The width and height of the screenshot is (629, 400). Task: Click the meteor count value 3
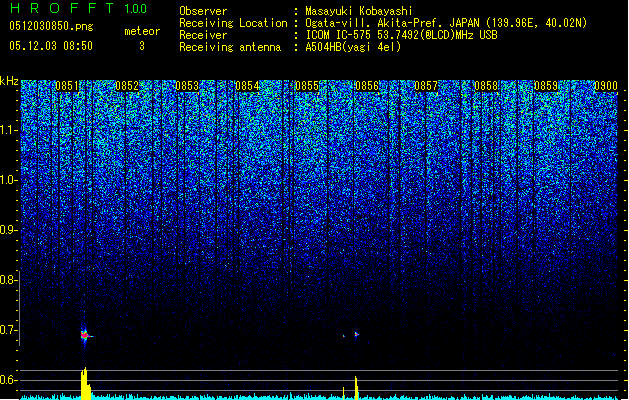(x=142, y=46)
